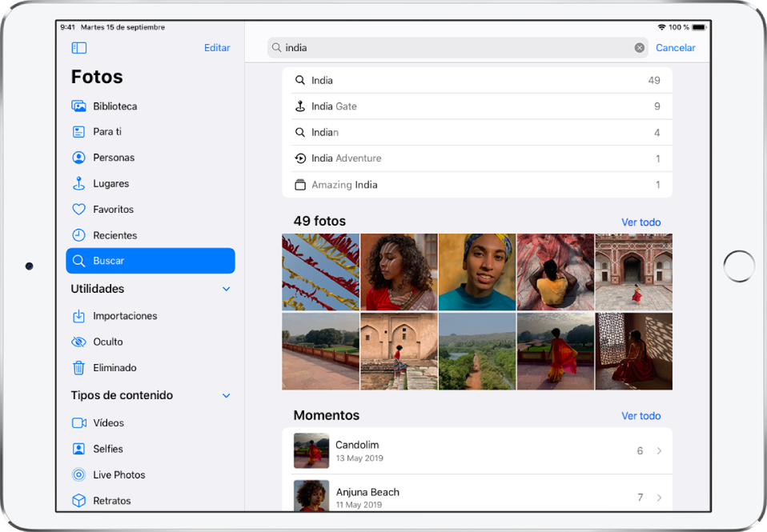The width and height of the screenshot is (767, 532).
Task: Open the Favoritos heart item
Action: pos(113,210)
